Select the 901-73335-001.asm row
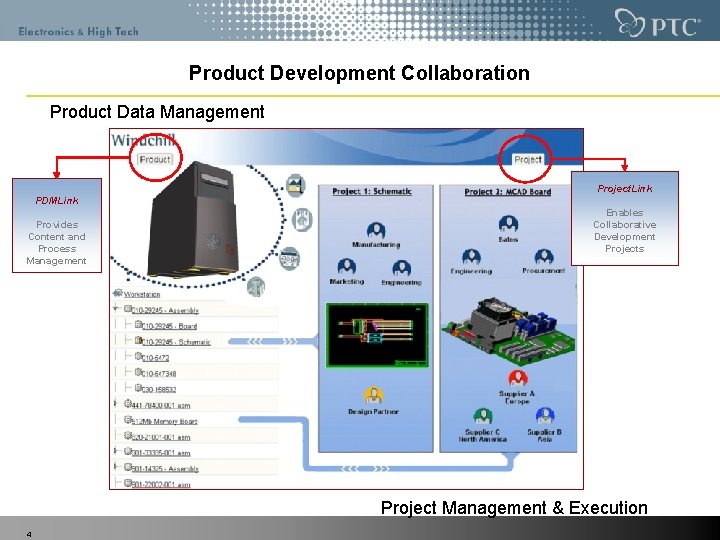The height and width of the screenshot is (540, 720). [195, 452]
